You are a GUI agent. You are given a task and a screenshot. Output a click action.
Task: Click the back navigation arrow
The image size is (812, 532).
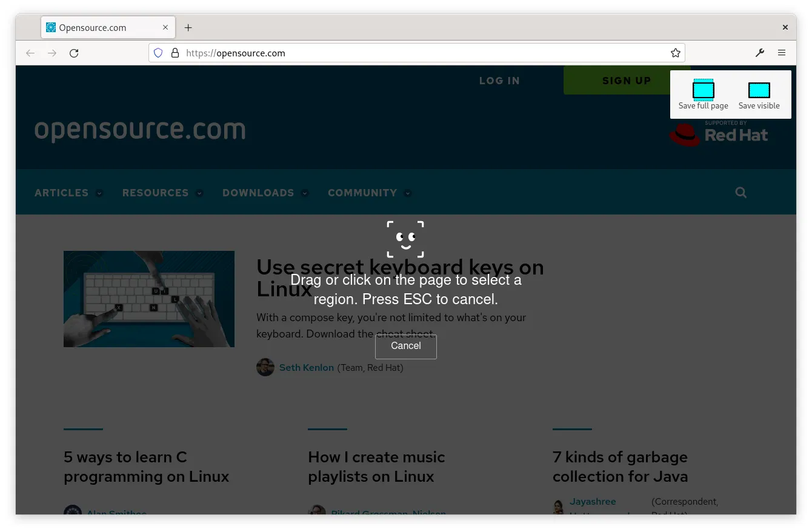pos(30,53)
